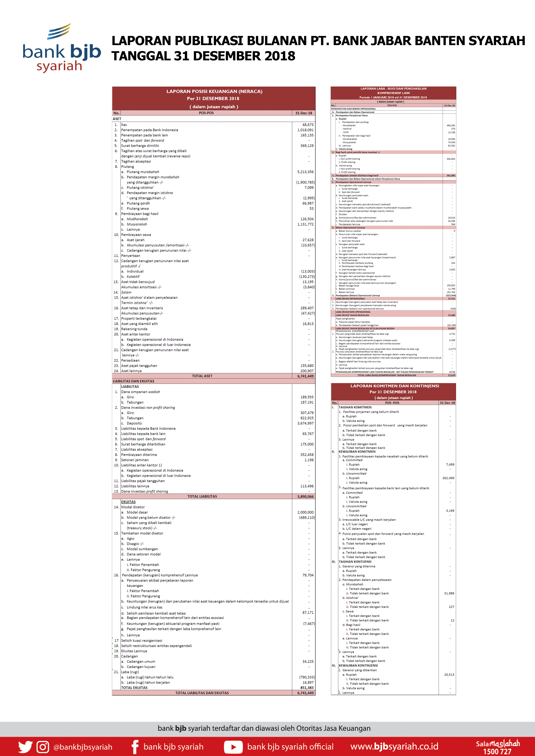Select the 'Kas' row in ASET
The image size is (535, 756).
[214, 125]
